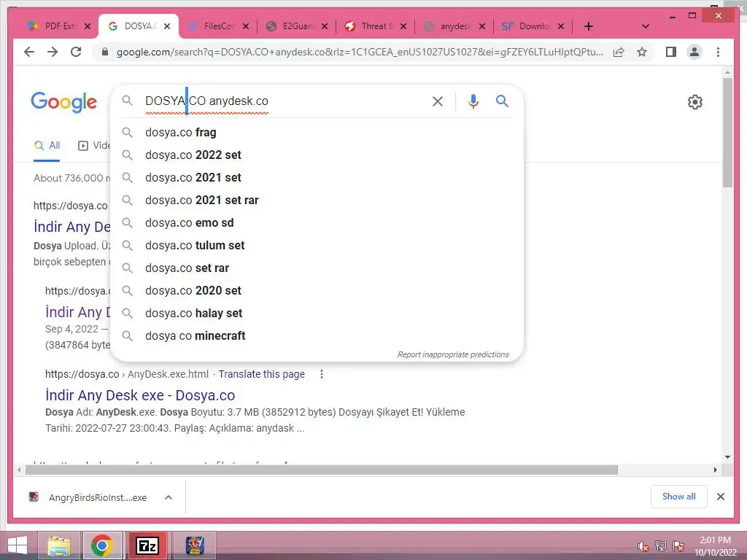Reload the current page
Screen dimensions: 747x560
(76, 52)
